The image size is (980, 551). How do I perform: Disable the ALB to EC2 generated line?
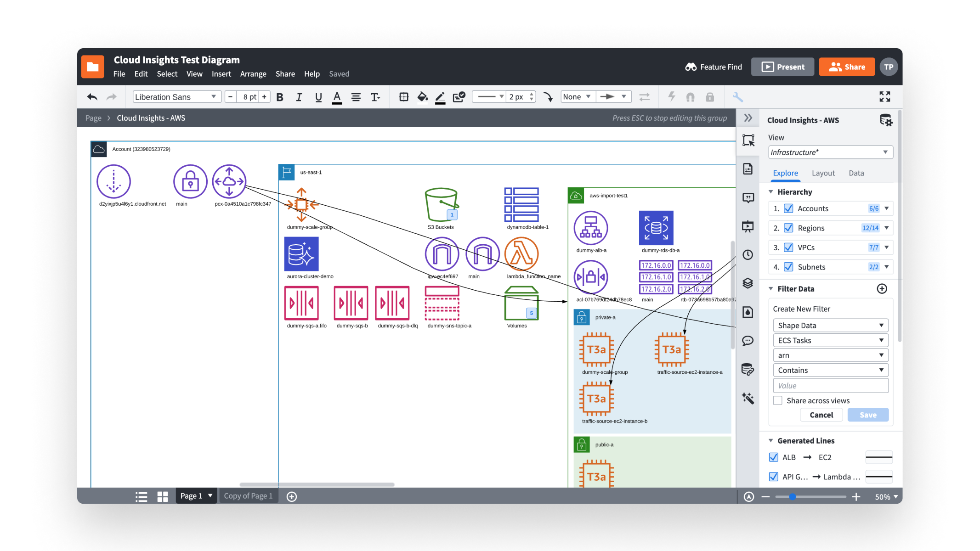click(774, 457)
